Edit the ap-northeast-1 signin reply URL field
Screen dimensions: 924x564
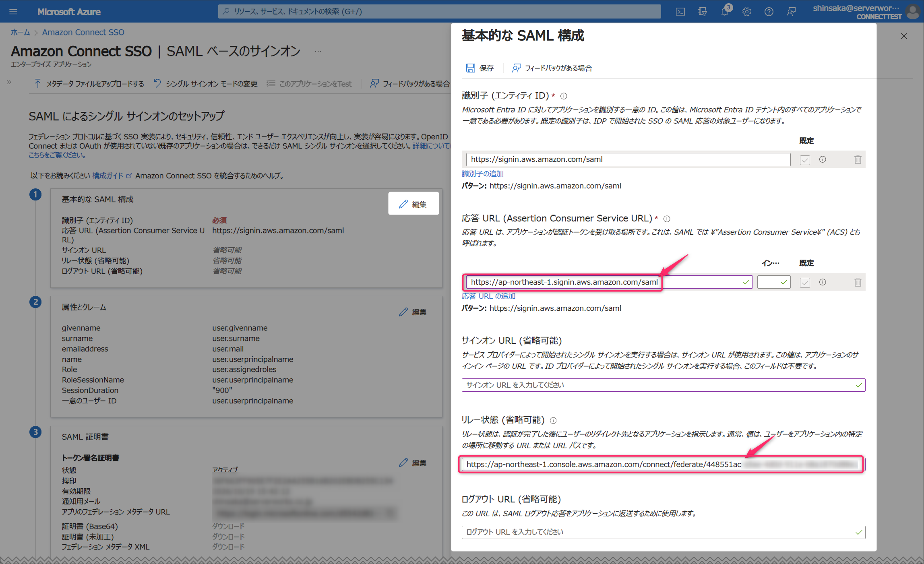609,282
